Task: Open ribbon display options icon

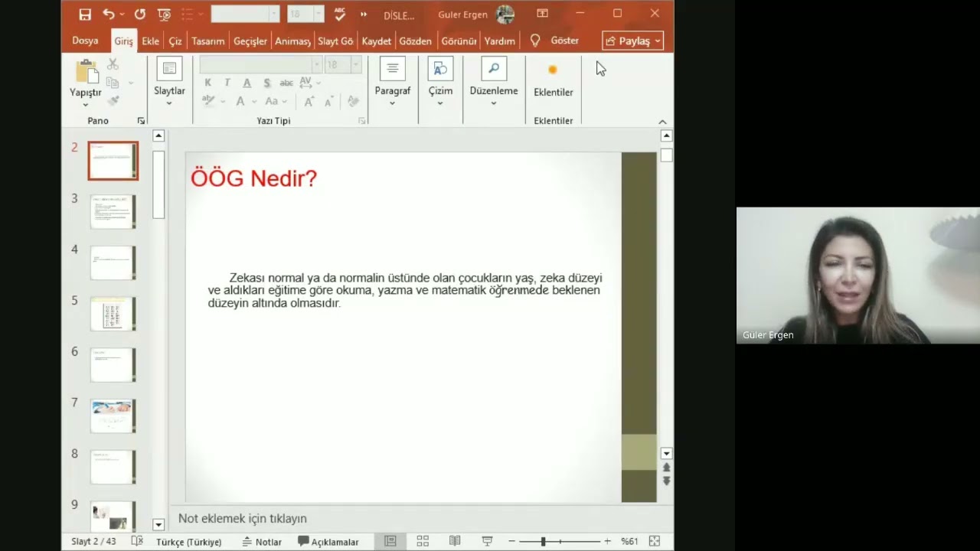Action: tap(542, 14)
